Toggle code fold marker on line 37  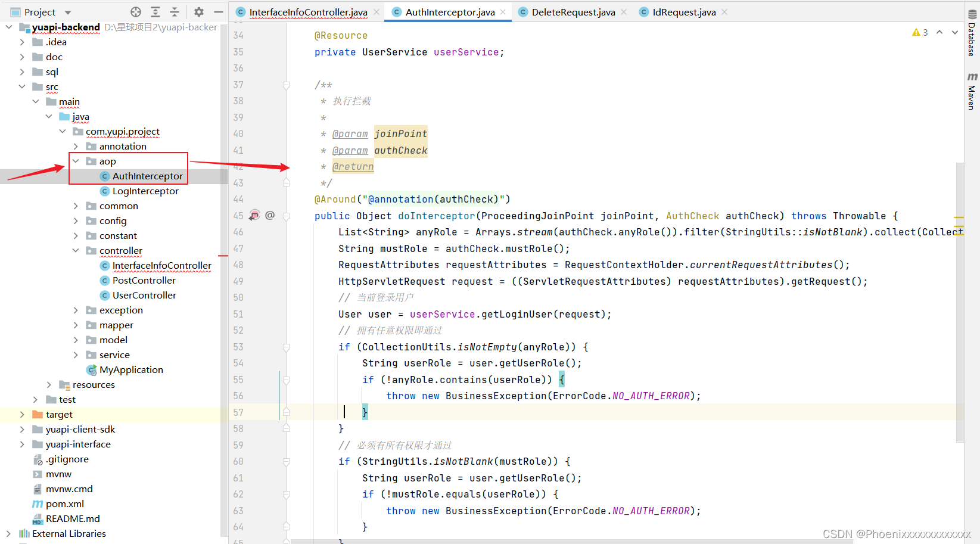(286, 85)
